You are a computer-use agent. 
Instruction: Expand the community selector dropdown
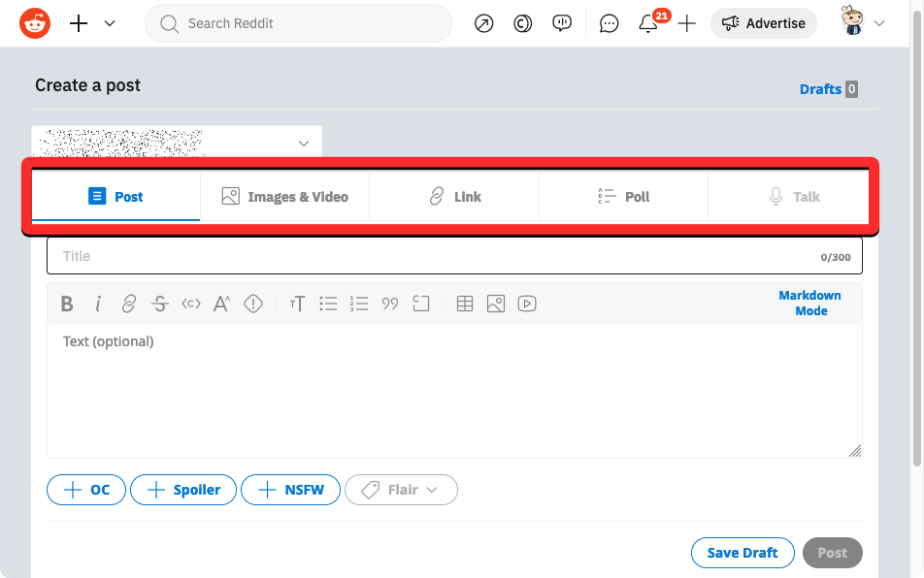point(303,144)
